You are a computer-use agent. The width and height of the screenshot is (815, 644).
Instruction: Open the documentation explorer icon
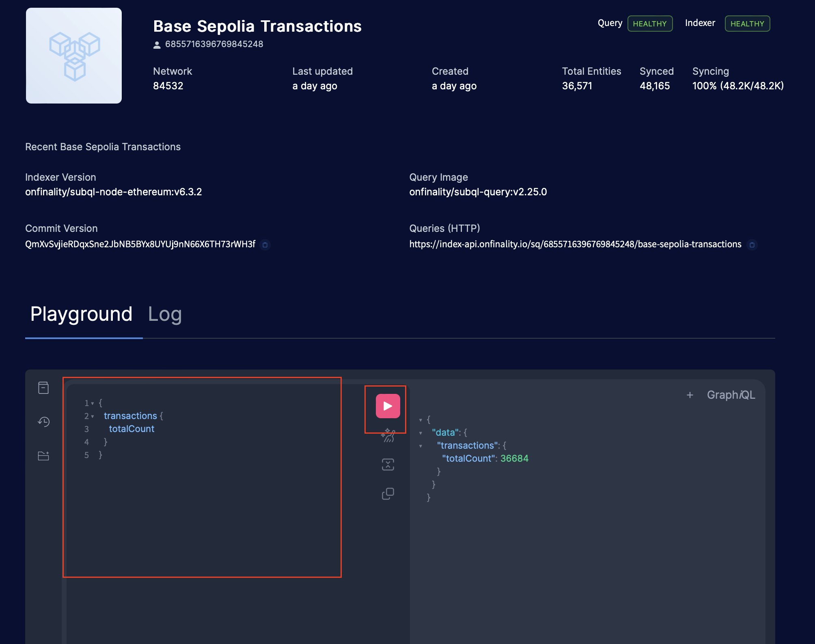pyautogui.click(x=43, y=388)
